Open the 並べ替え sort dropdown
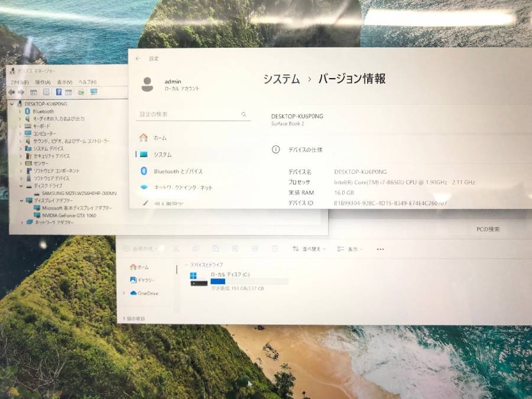This screenshot has width=532, height=399. click(x=309, y=249)
